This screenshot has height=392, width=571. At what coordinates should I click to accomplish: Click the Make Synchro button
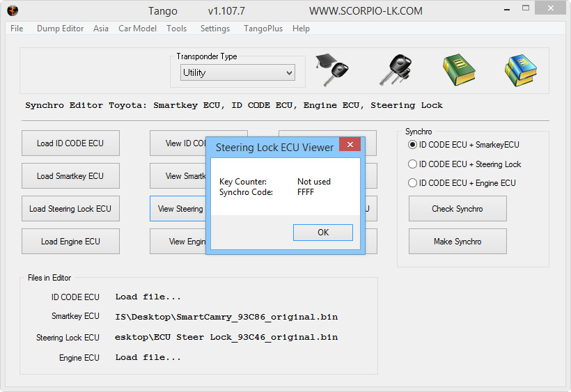click(457, 242)
